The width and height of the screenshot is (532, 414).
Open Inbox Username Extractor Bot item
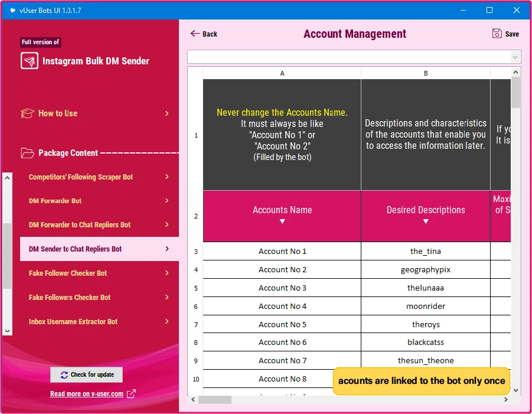(x=99, y=321)
